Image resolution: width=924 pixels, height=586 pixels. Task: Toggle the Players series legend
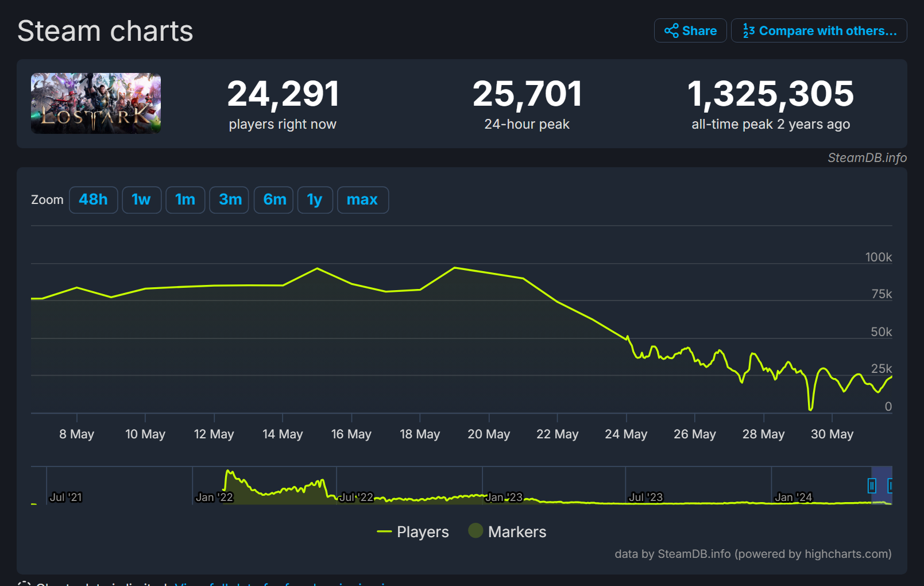413,531
